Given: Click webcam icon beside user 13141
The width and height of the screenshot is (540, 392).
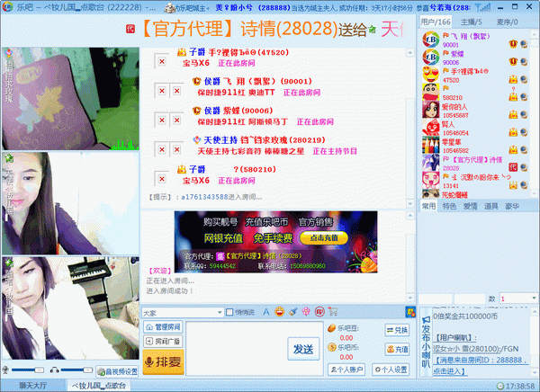Looking at the screenshot, I should coord(524,185).
